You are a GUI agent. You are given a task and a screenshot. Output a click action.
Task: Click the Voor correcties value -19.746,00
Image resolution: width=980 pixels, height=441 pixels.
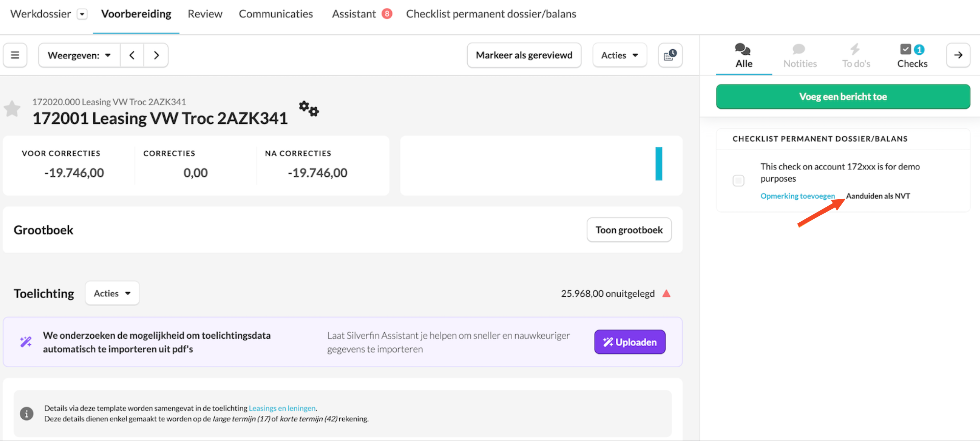pyautogui.click(x=74, y=173)
